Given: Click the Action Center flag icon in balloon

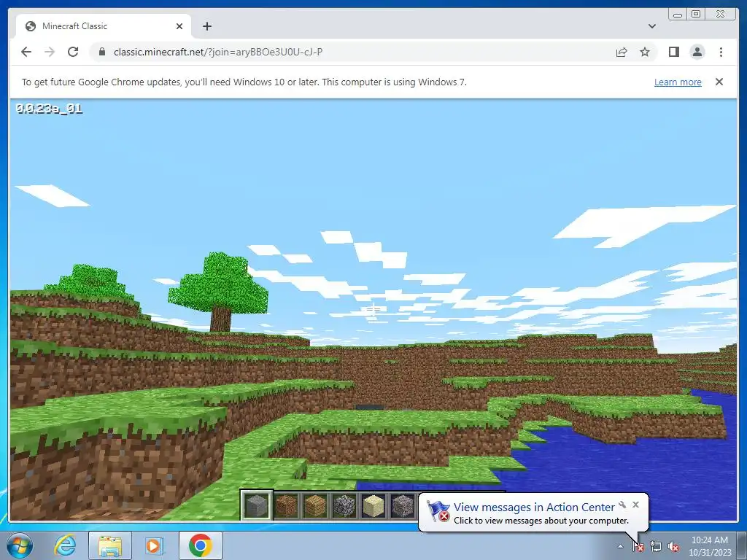Looking at the screenshot, I should [438, 511].
